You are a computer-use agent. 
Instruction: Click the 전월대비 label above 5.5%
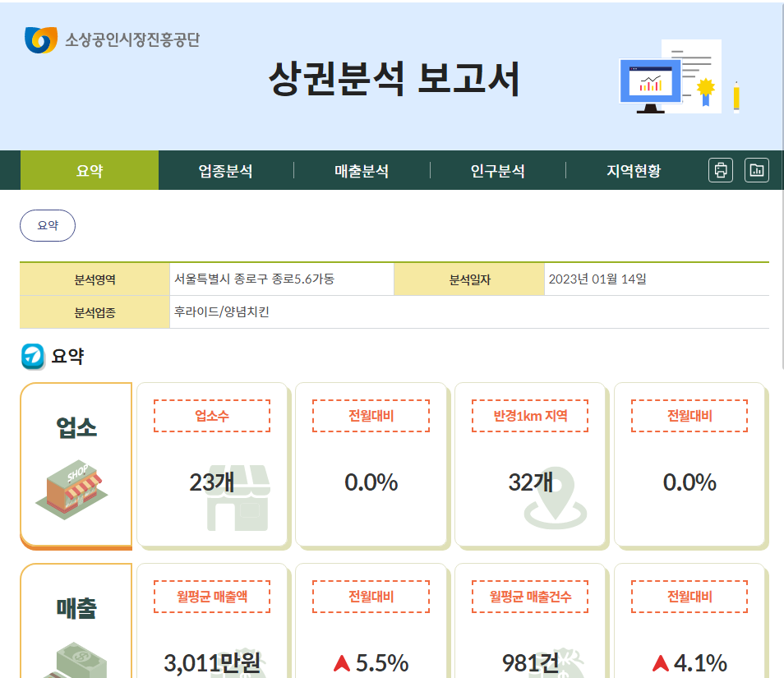371,597
